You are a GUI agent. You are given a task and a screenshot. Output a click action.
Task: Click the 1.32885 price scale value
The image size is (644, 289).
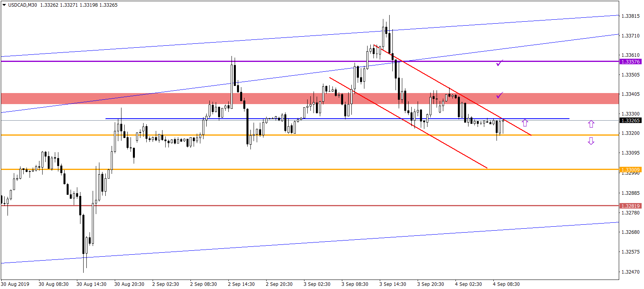point(630,193)
